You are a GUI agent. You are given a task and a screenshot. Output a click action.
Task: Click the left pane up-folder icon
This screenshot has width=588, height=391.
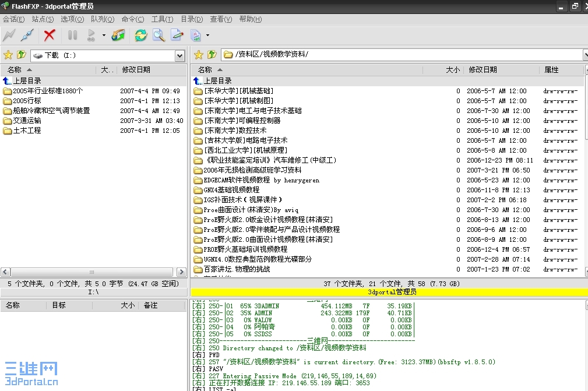22,55
